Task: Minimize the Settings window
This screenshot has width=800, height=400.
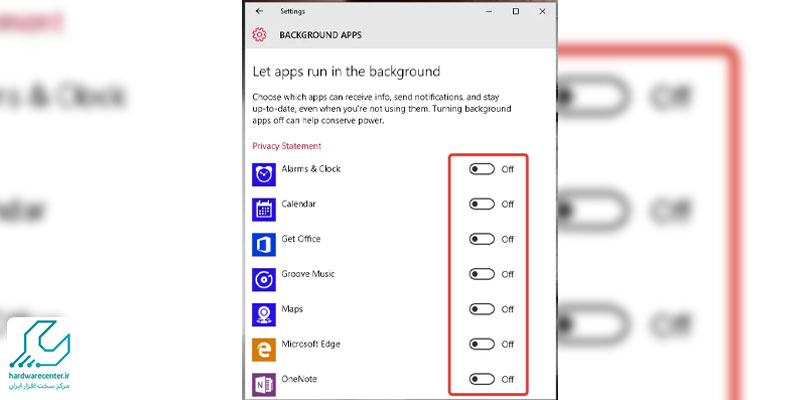Action: [489, 11]
